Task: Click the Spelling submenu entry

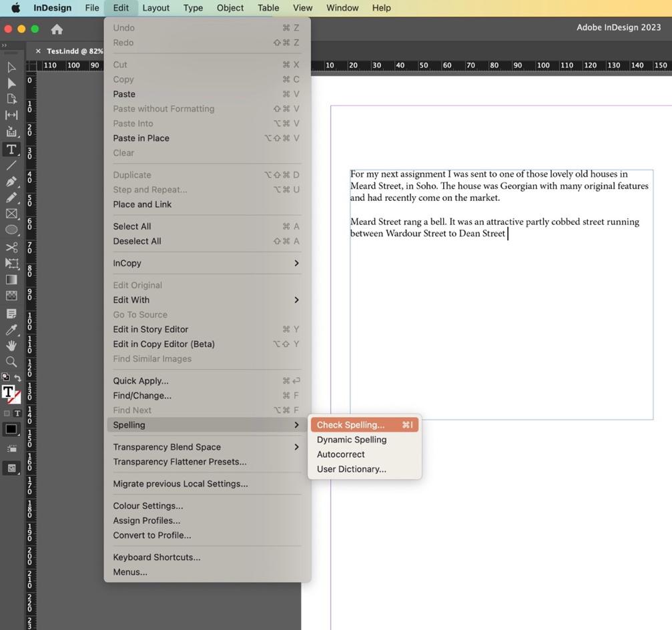Action: (207, 424)
